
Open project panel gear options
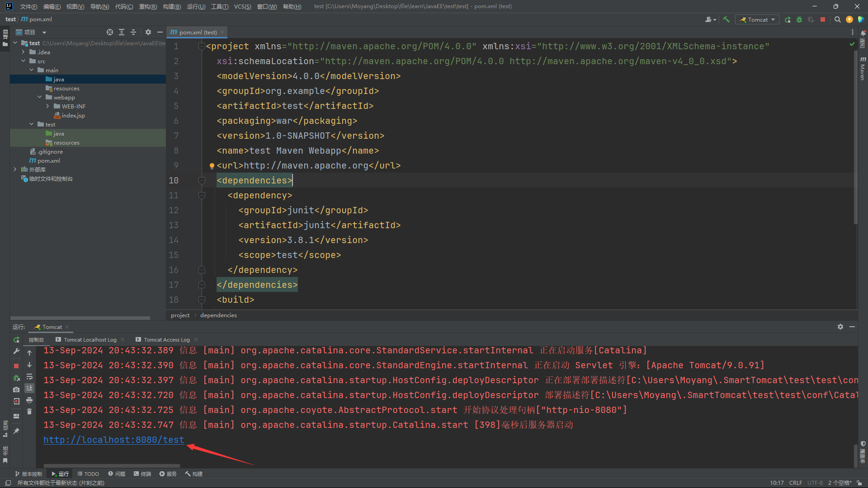[x=148, y=32]
